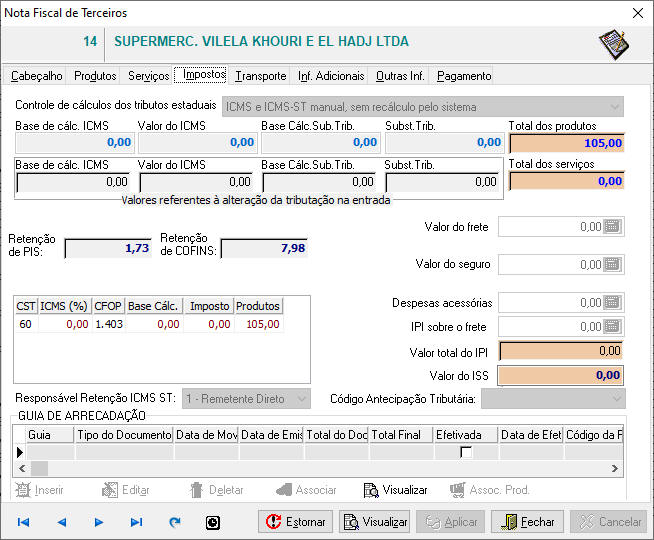Open calculator for Valor do frete
Screen dimensions: 654x540
[612, 226]
